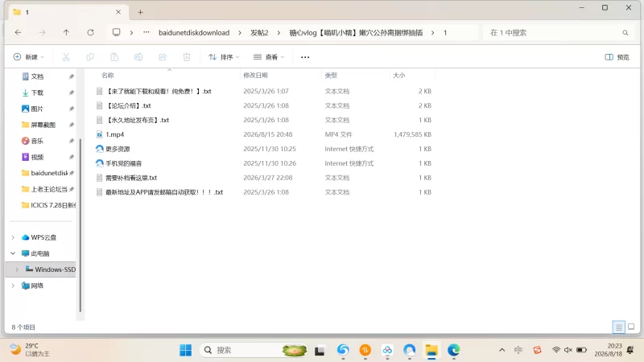Switch to large thumbnails view in status bar

[631, 327]
